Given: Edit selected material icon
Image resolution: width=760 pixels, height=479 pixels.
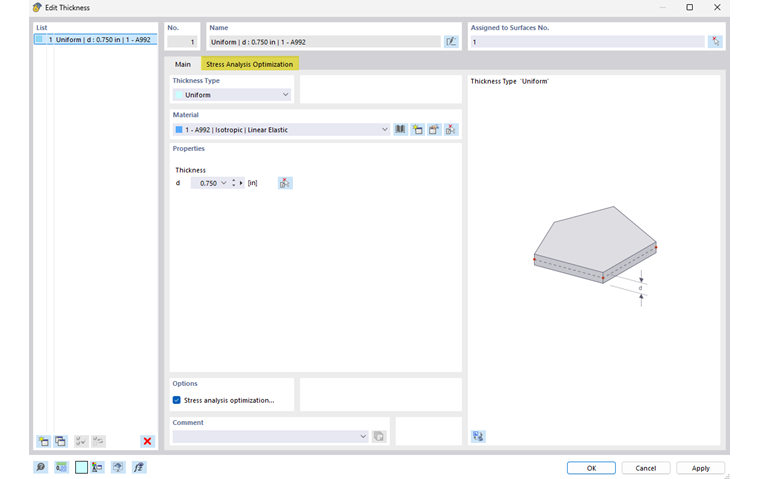Looking at the screenshot, I should 434,129.
